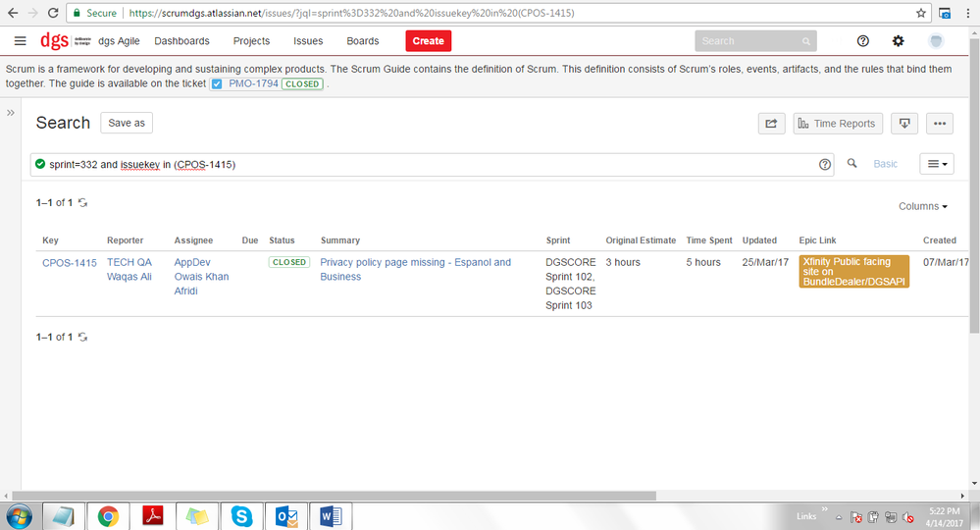Focus the top Search field
980x530 pixels.
[755, 41]
